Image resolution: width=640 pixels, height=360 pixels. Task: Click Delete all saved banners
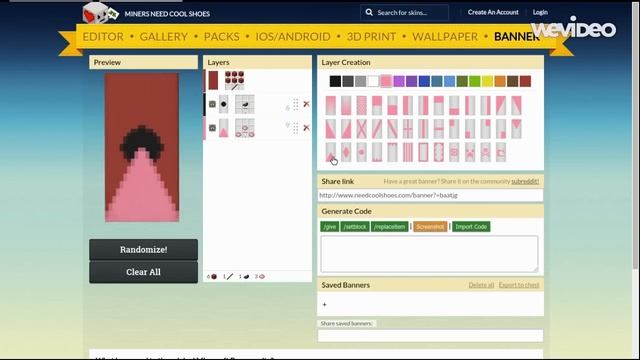click(481, 285)
